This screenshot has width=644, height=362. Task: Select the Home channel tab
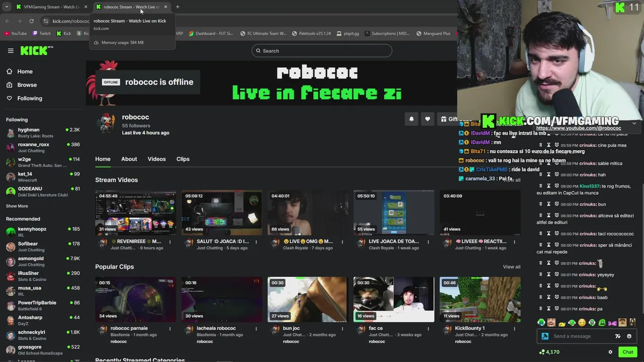[103, 159]
